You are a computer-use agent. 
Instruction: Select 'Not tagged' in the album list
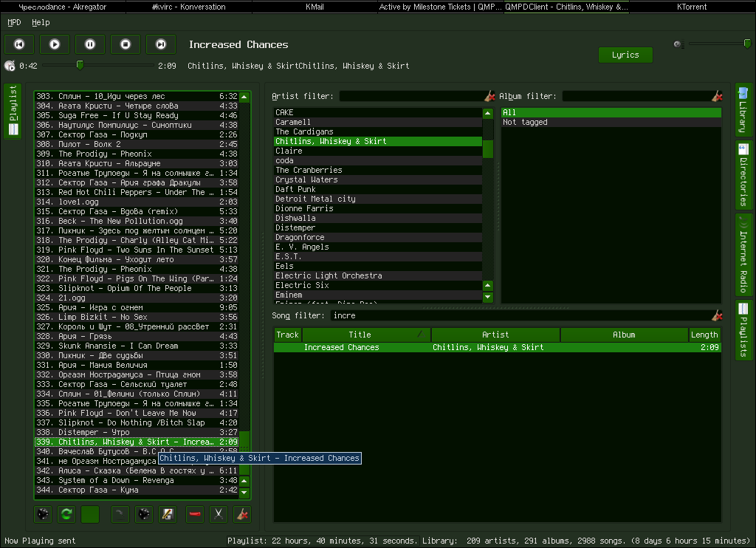pos(611,122)
